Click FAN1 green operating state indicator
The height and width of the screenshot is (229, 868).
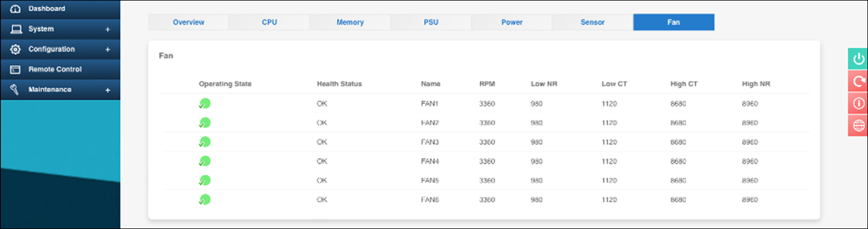pos(204,103)
